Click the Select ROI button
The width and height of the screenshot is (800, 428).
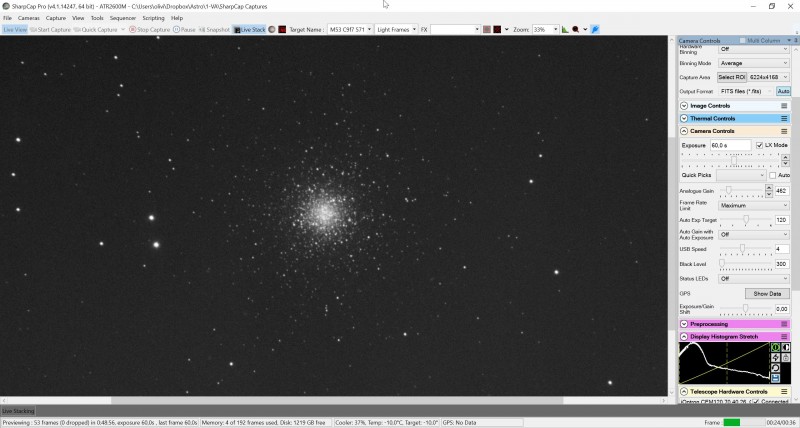732,77
